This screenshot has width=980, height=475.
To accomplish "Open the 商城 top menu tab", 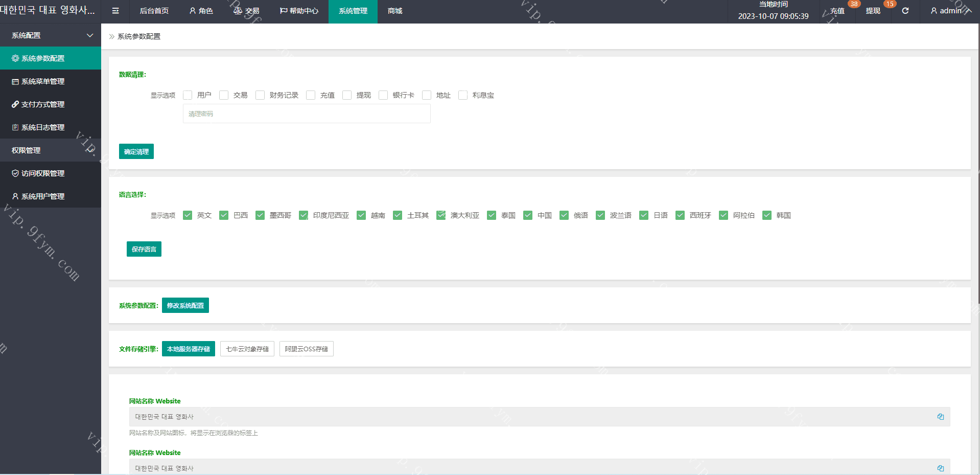I will (394, 11).
